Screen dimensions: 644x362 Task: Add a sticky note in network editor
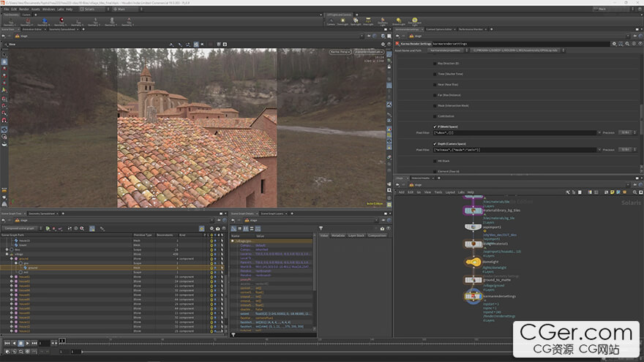[612, 192]
